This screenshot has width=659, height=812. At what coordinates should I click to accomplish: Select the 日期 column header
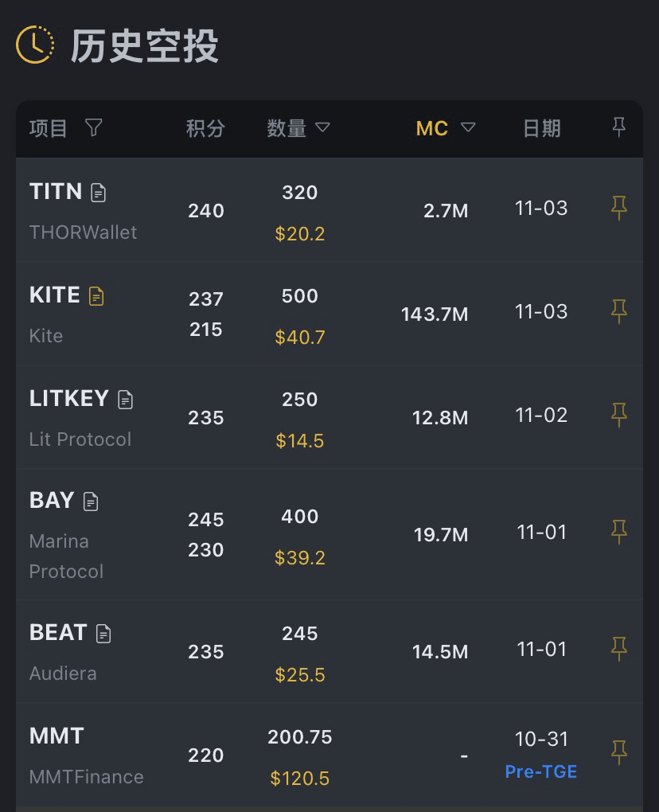click(541, 128)
